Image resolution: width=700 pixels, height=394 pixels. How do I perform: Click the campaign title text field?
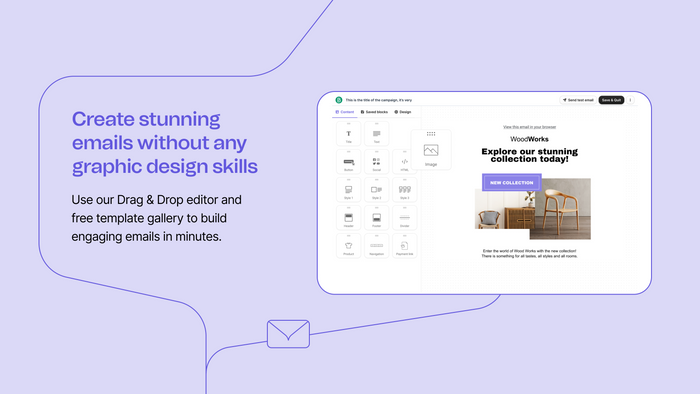point(379,100)
